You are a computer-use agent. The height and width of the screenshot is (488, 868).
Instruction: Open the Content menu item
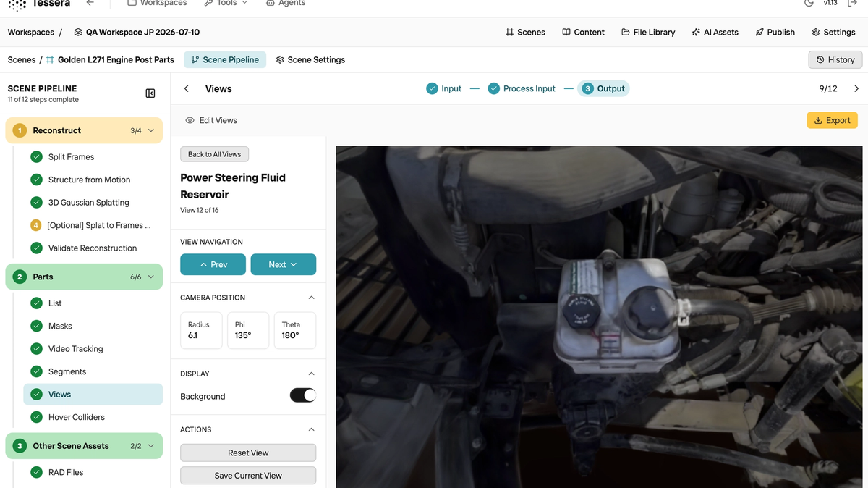(x=583, y=32)
